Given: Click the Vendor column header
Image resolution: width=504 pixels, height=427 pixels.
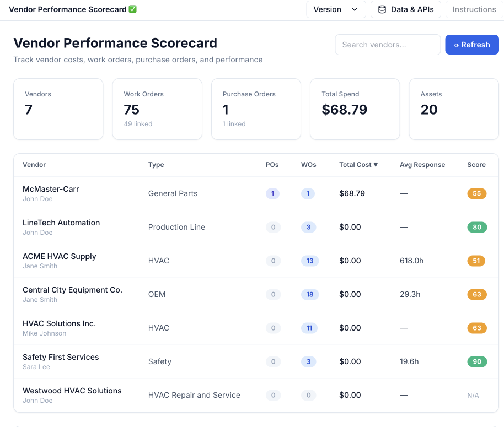Looking at the screenshot, I should (x=34, y=165).
